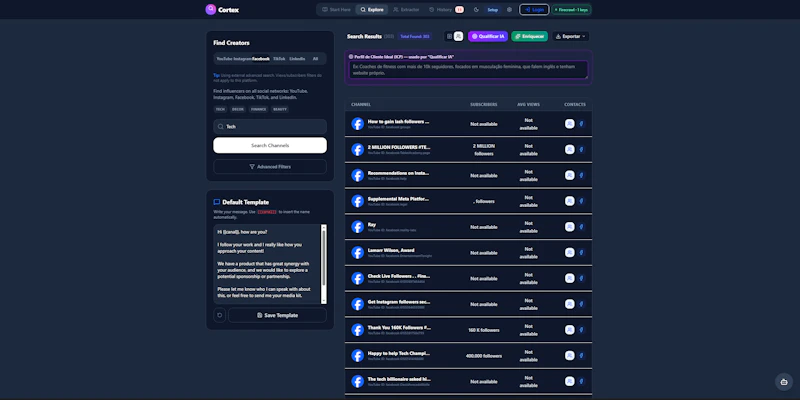This screenshot has height=400, width=800.
Task: Switch to the Explore tab
Action: click(372, 10)
